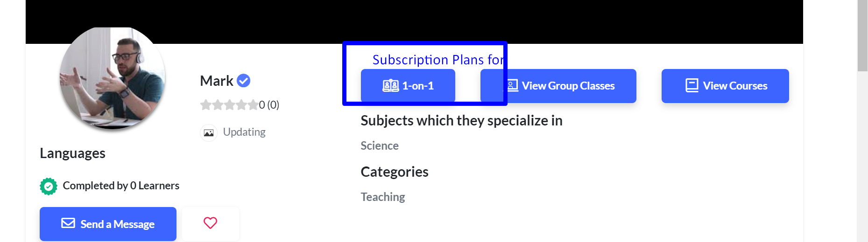The height and width of the screenshot is (242, 868).
Task: Click the blue verified badge beside Mark
Action: (243, 81)
